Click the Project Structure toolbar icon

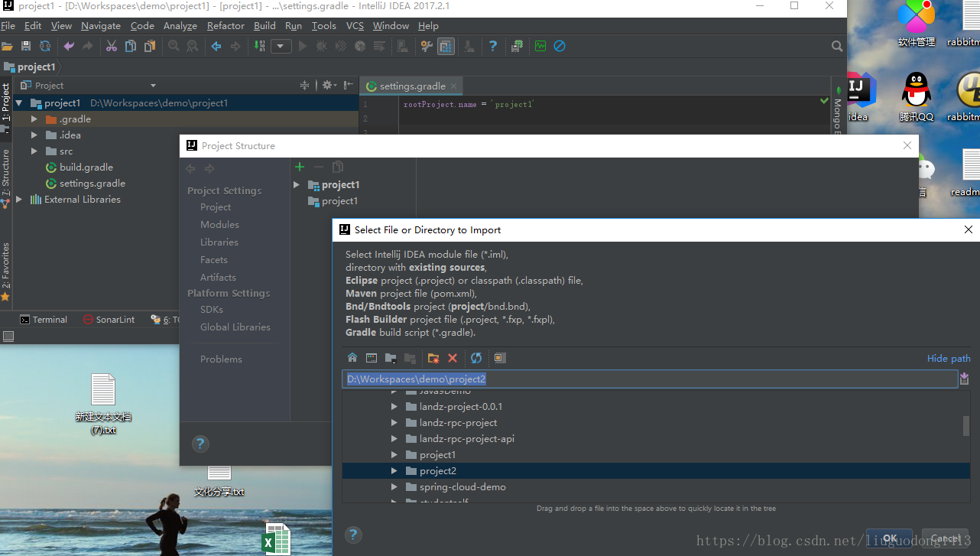(x=446, y=47)
